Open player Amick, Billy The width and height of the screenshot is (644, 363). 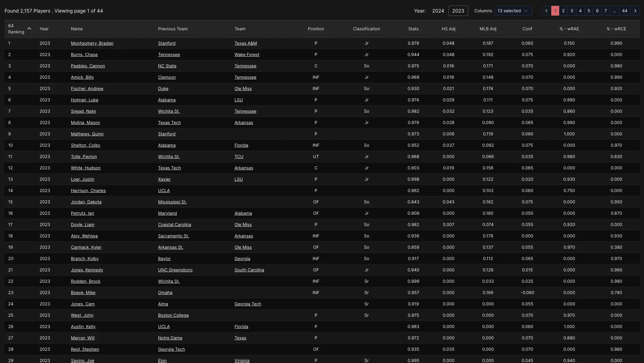tap(82, 77)
